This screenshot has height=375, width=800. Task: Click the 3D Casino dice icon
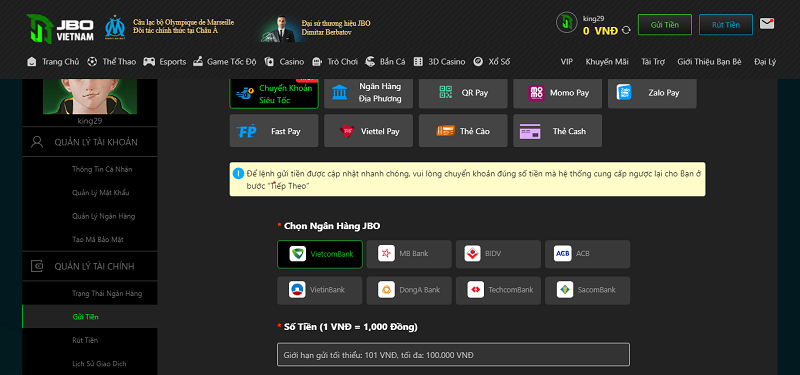click(418, 62)
